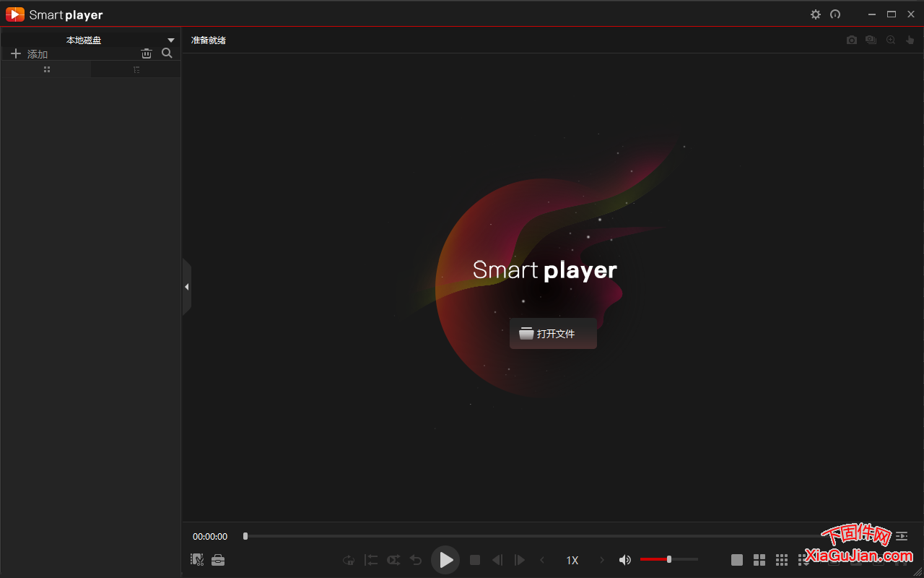The image size is (924, 578).
Task: Step to the next frame
Action: click(519, 560)
